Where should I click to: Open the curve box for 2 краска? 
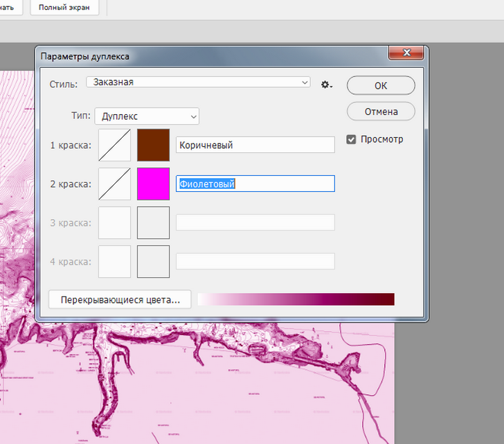coord(114,184)
